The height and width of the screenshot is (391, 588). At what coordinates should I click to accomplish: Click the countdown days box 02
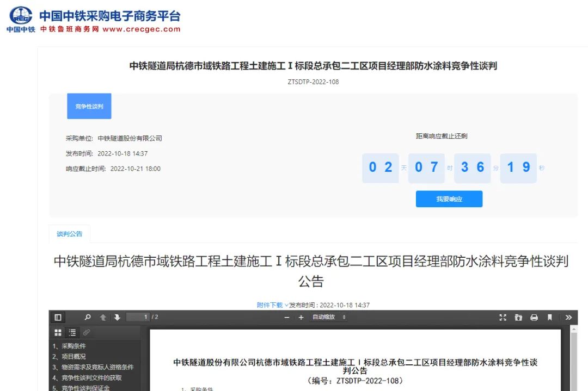pyautogui.click(x=380, y=168)
